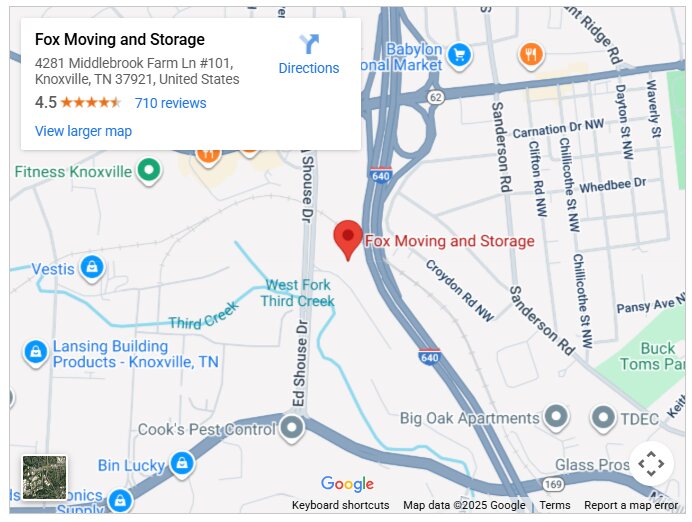Select the Fitness Knoxville green marker

(x=149, y=171)
